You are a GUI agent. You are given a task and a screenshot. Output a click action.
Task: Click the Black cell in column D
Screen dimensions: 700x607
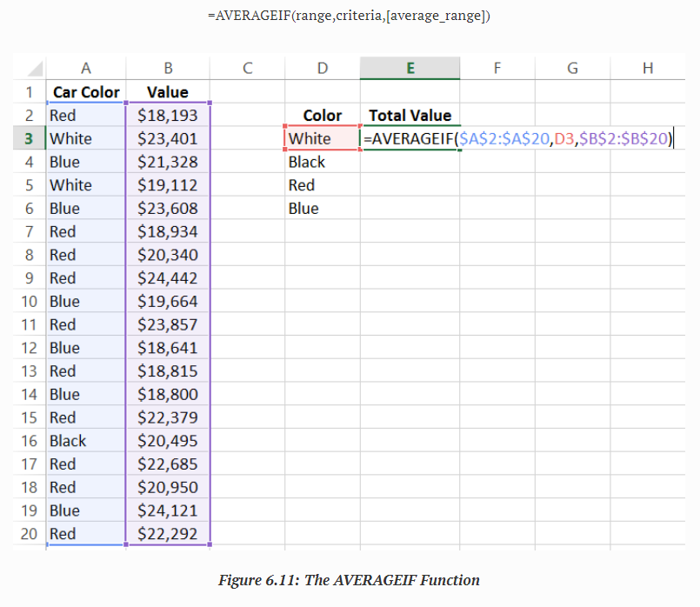pyautogui.click(x=322, y=162)
